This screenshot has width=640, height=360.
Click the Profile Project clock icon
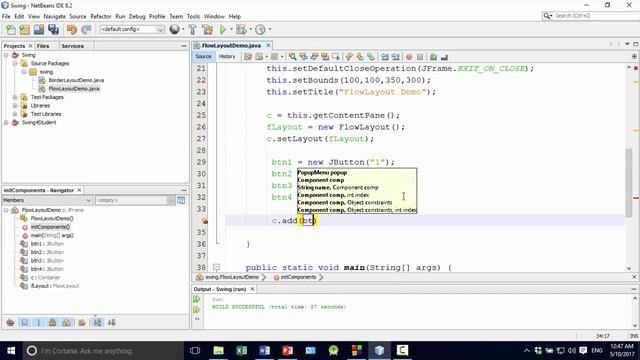[x=260, y=29]
